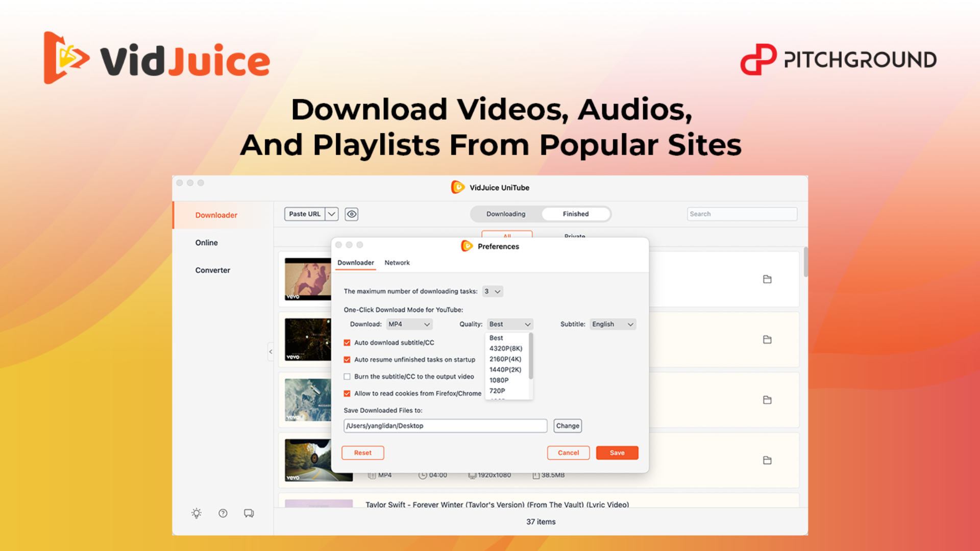Expand the Quality dropdown to 4320P
The width and height of the screenshot is (980, 551).
pyautogui.click(x=505, y=348)
